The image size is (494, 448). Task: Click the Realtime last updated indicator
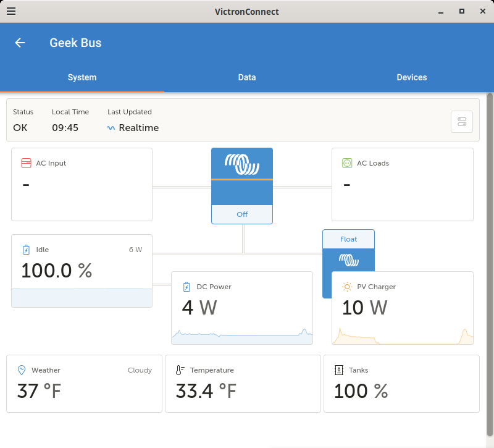pyautogui.click(x=133, y=128)
